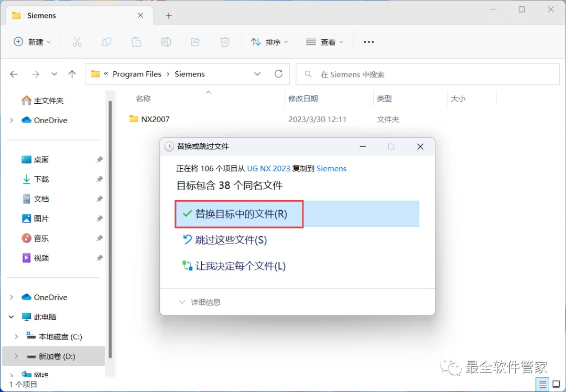
Task: Click the Delete trash bin icon
Action: 224,42
